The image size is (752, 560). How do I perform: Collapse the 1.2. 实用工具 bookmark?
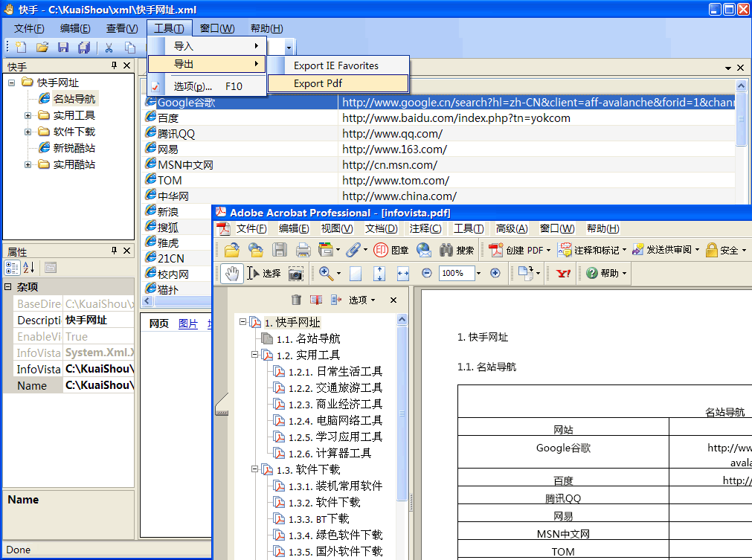point(254,355)
